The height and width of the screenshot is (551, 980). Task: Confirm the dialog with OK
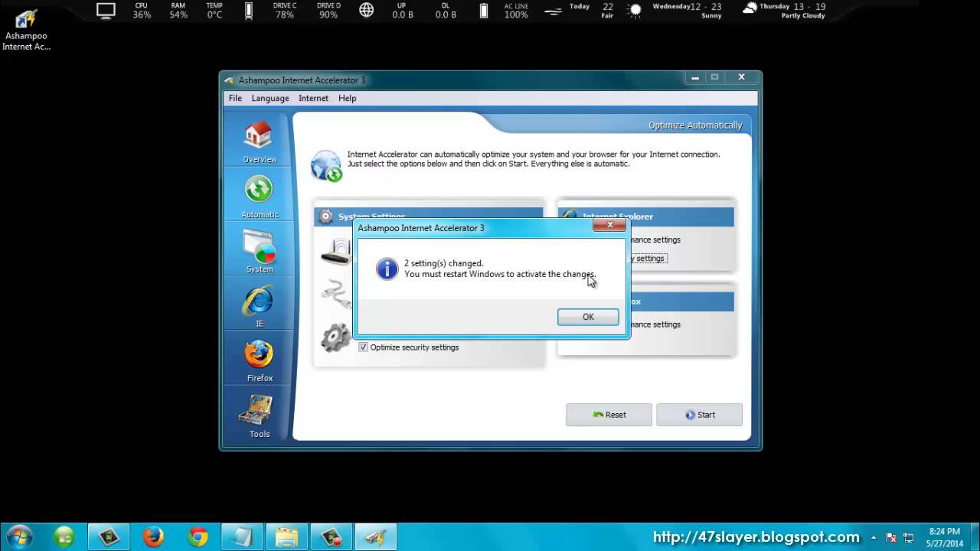588,317
